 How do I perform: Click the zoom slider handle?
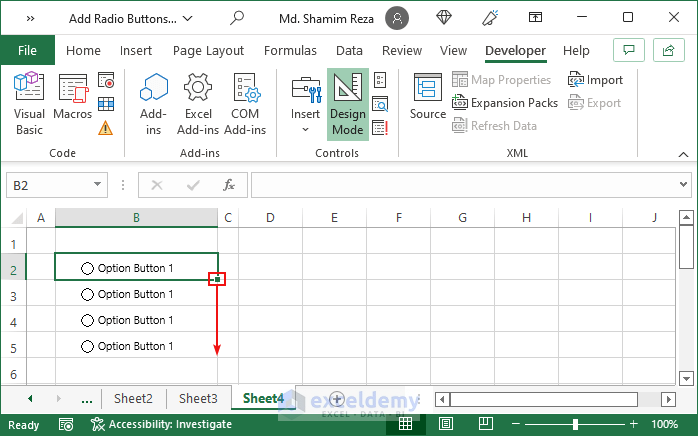(x=575, y=424)
